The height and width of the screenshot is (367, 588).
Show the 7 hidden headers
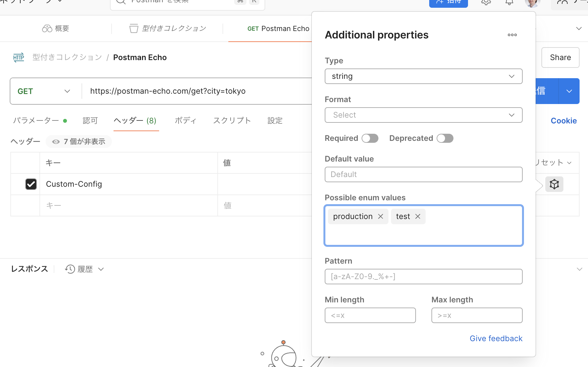coord(79,142)
